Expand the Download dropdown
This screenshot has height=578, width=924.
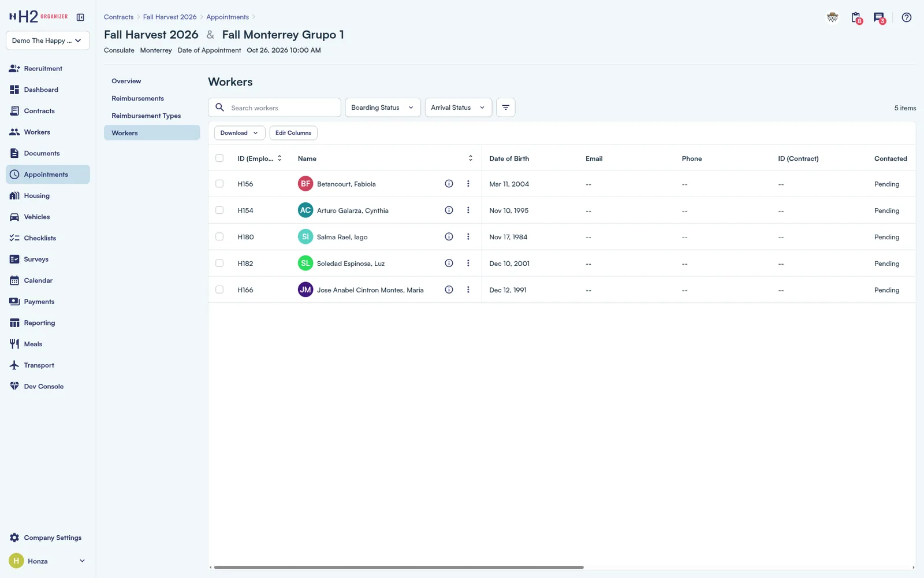[x=240, y=133]
